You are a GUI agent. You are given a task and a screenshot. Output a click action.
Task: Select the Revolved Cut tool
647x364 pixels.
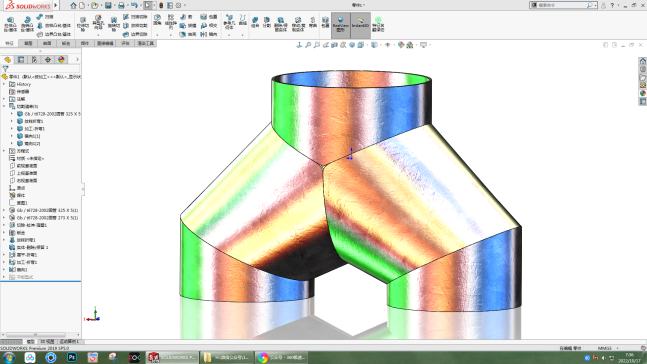[x=113, y=24]
